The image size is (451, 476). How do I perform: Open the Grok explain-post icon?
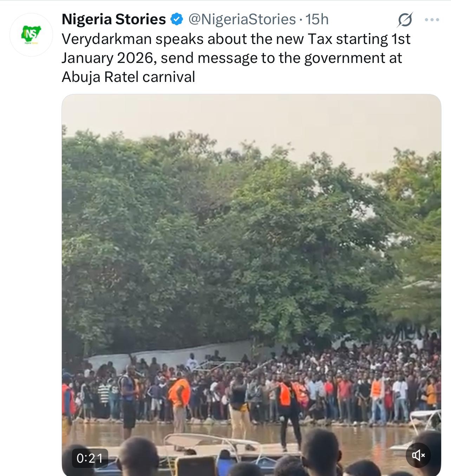[x=405, y=20]
